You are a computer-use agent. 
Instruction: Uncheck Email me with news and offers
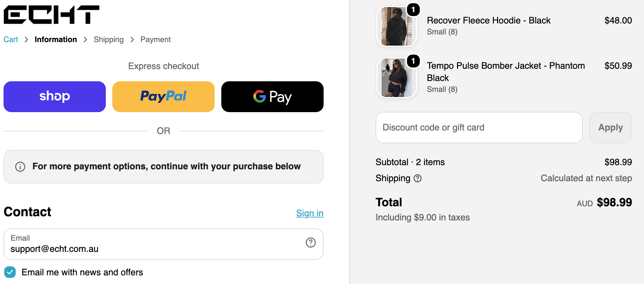(x=10, y=272)
